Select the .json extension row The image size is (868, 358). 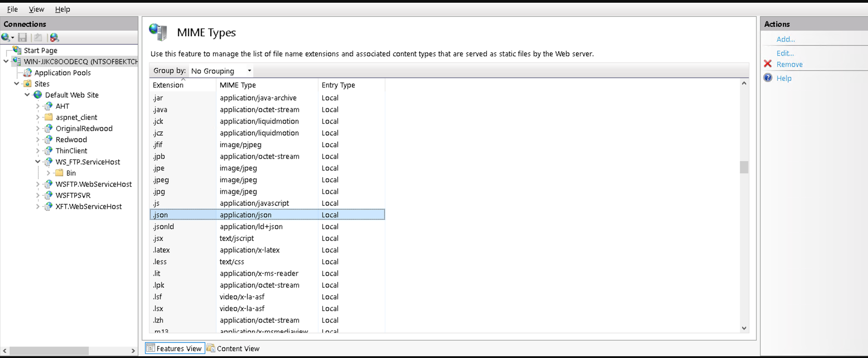[x=267, y=215]
